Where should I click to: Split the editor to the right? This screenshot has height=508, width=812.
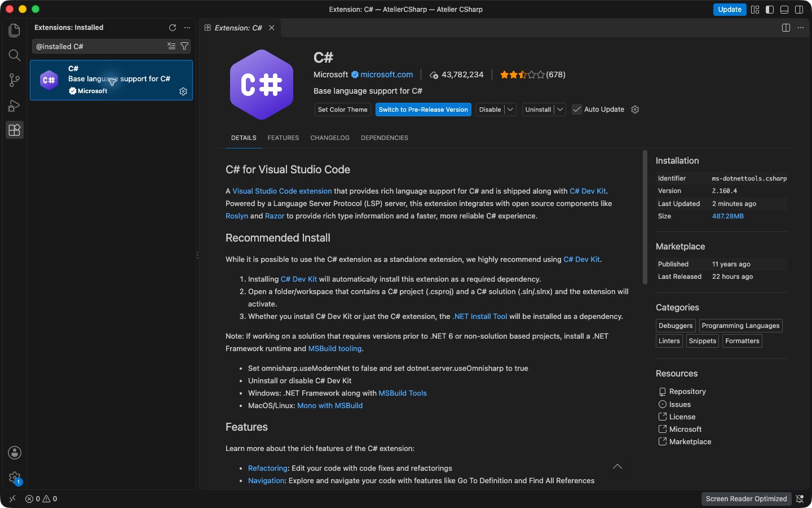pyautogui.click(x=786, y=28)
